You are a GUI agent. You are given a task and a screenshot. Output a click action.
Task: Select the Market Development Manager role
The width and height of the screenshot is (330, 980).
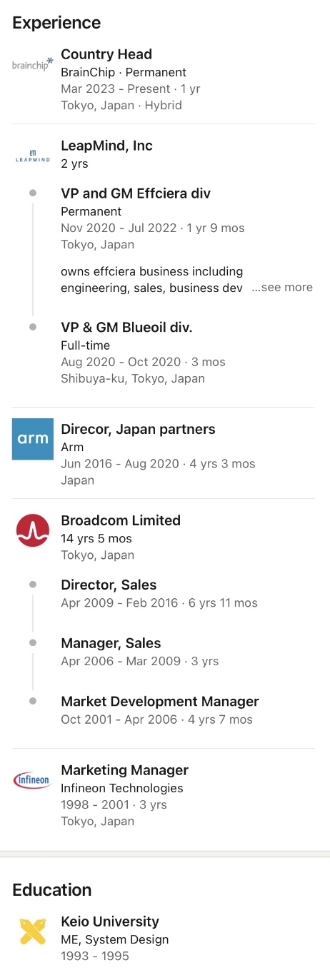(x=160, y=702)
